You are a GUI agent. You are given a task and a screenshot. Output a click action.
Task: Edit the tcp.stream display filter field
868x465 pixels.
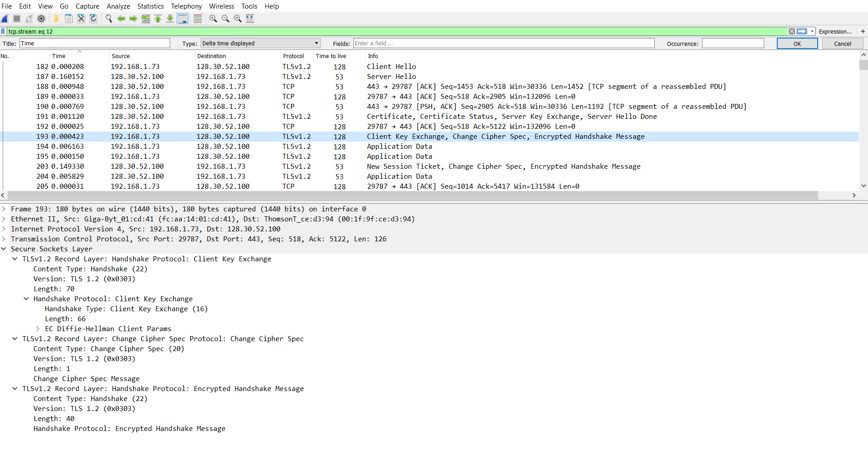397,31
